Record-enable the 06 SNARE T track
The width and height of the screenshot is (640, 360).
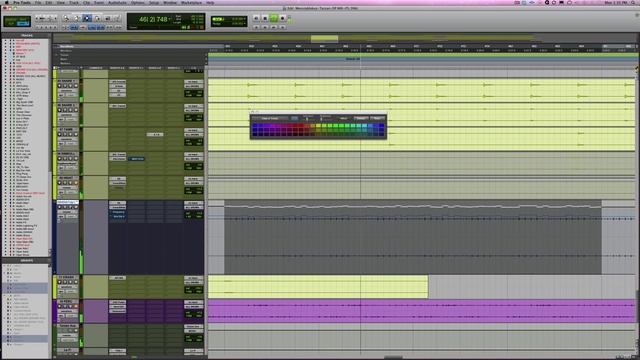click(60, 86)
